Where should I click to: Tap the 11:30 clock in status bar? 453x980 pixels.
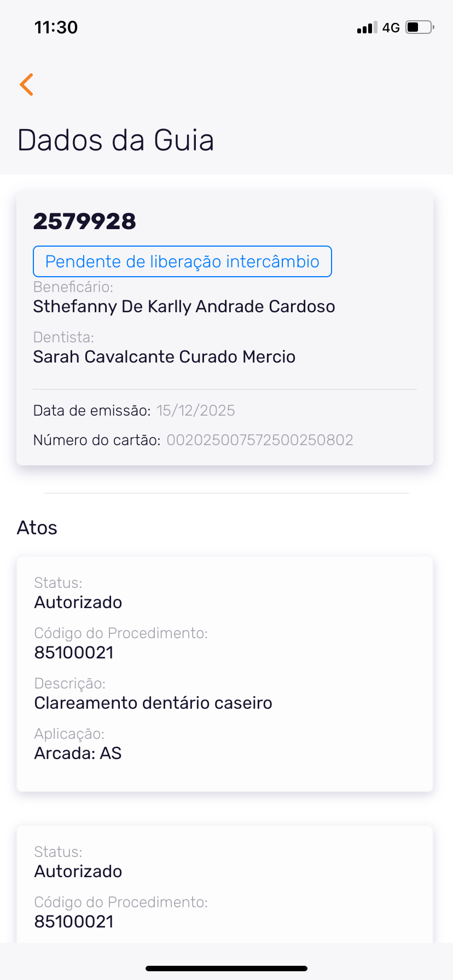[x=56, y=27]
